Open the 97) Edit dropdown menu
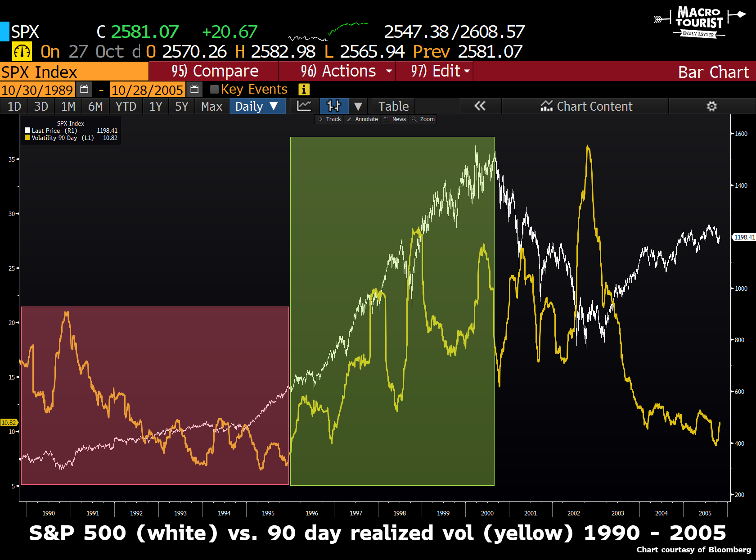This screenshot has height=560, width=756. coord(441,71)
